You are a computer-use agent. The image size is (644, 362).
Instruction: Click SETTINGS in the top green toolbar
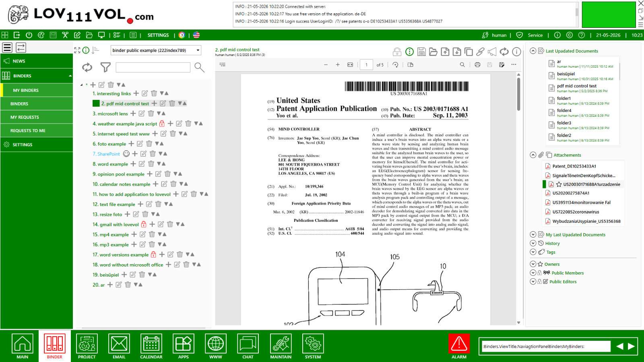(158, 35)
